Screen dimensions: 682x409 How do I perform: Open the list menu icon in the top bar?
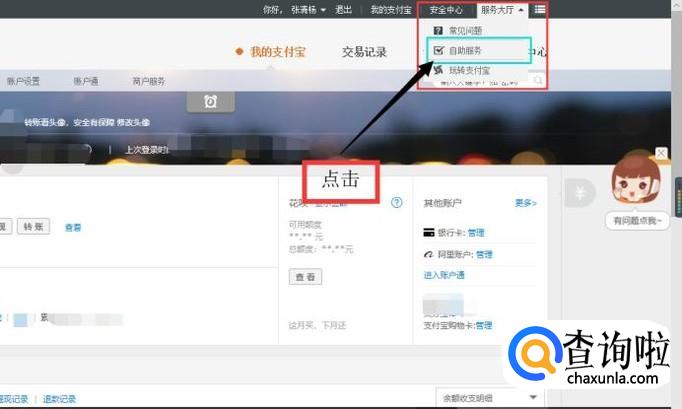(540, 9)
